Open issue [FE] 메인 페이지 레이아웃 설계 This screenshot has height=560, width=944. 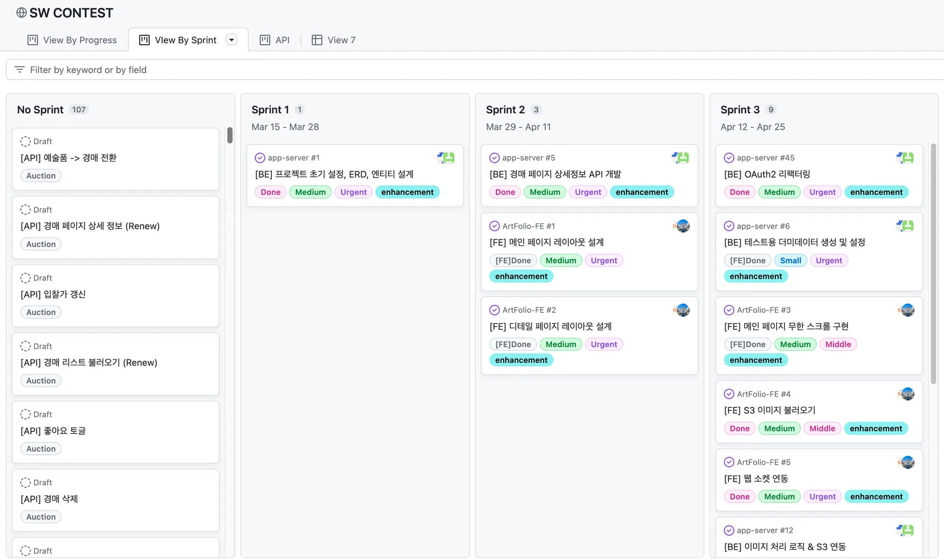(x=547, y=242)
